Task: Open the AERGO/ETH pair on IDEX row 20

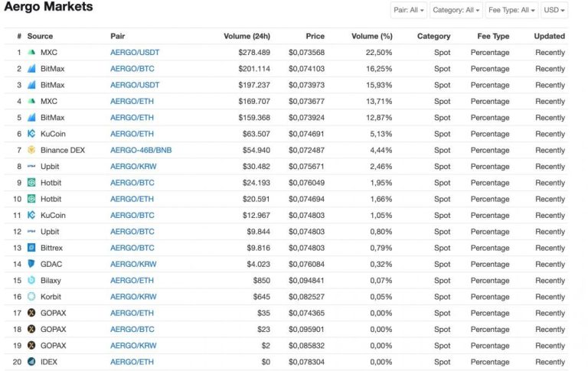Action: tap(132, 362)
